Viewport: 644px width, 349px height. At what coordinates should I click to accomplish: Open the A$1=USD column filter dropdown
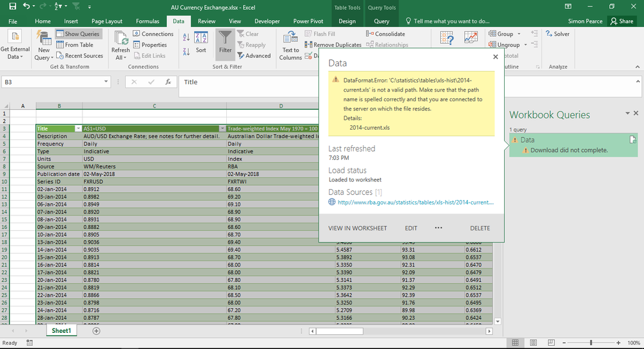tap(222, 128)
